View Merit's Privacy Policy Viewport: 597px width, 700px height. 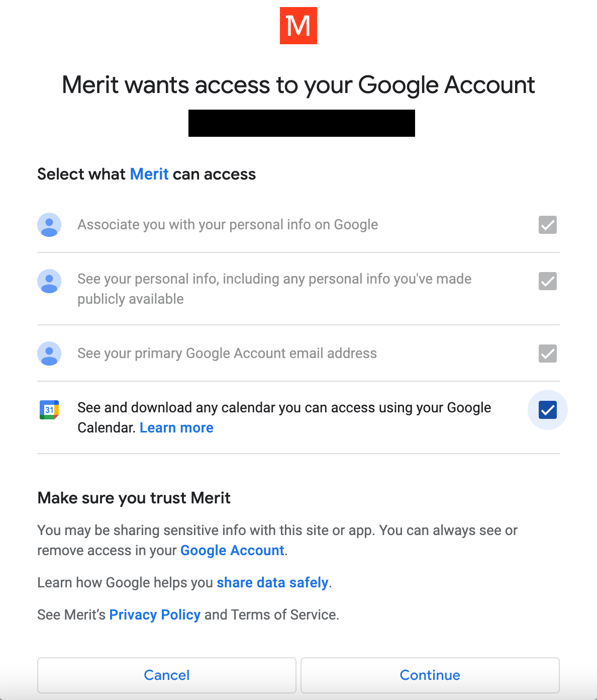click(154, 615)
